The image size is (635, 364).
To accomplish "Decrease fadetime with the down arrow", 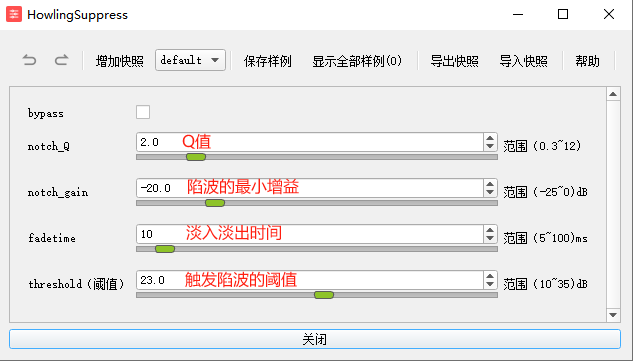I will click(x=490, y=238).
